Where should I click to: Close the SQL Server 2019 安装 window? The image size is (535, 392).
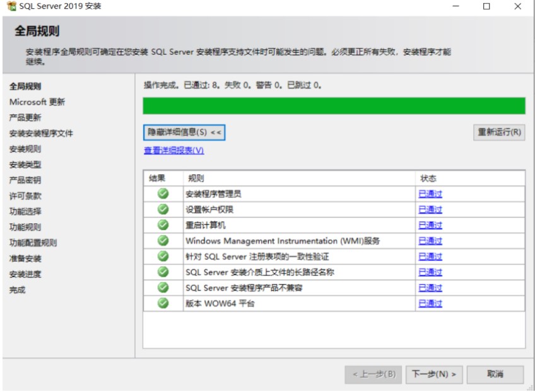pos(517,6)
